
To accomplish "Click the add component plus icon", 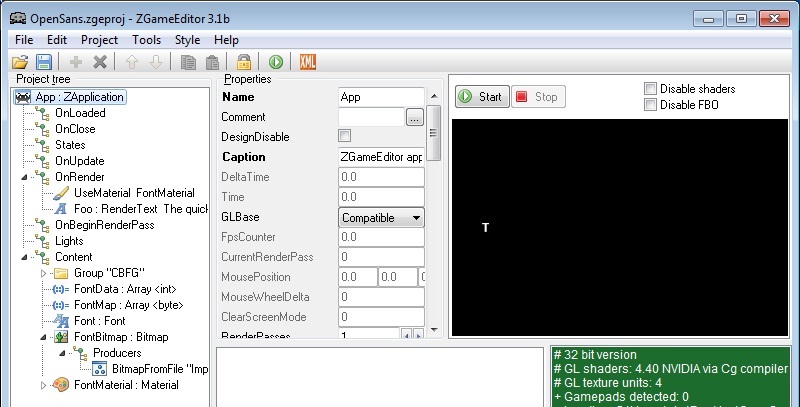I will pyautogui.click(x=76, y=62).
